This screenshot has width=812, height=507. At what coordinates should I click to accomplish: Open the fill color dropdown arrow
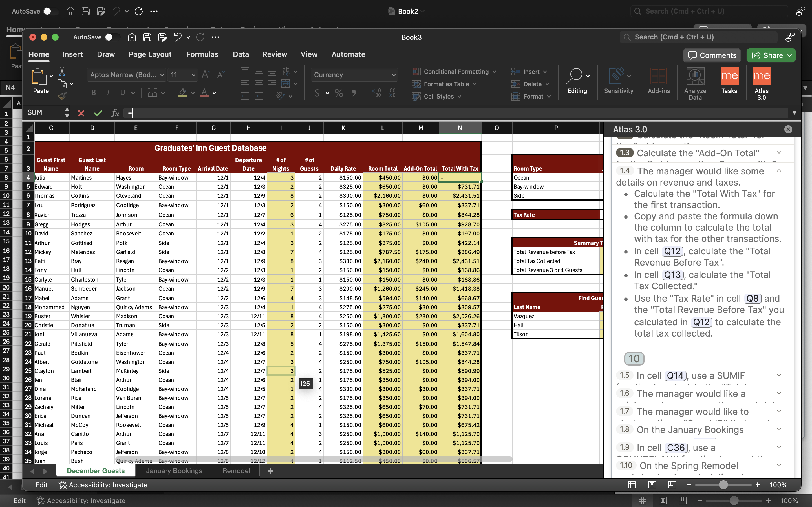click(192, 94)
